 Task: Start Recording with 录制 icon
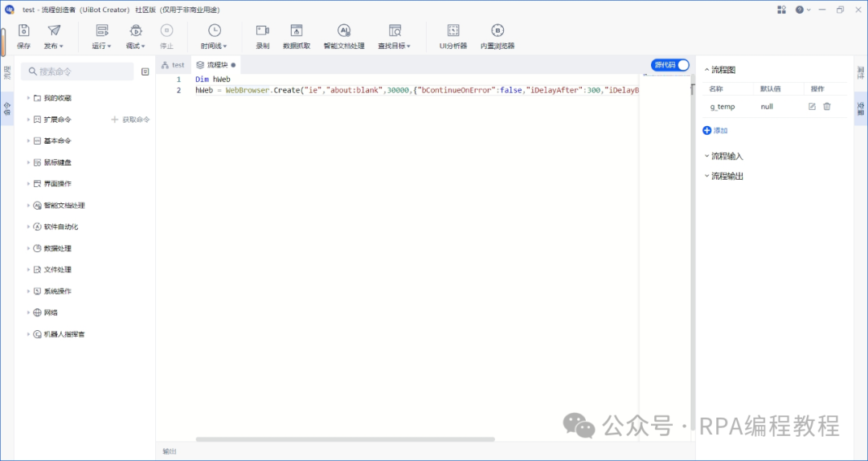coord(262,31)
